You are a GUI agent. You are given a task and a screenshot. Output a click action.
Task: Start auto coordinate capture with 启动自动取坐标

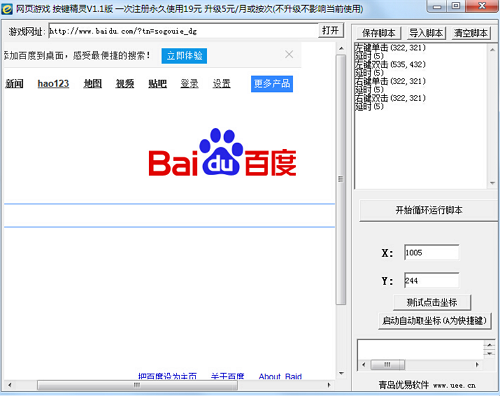click(x=435, y=321)
